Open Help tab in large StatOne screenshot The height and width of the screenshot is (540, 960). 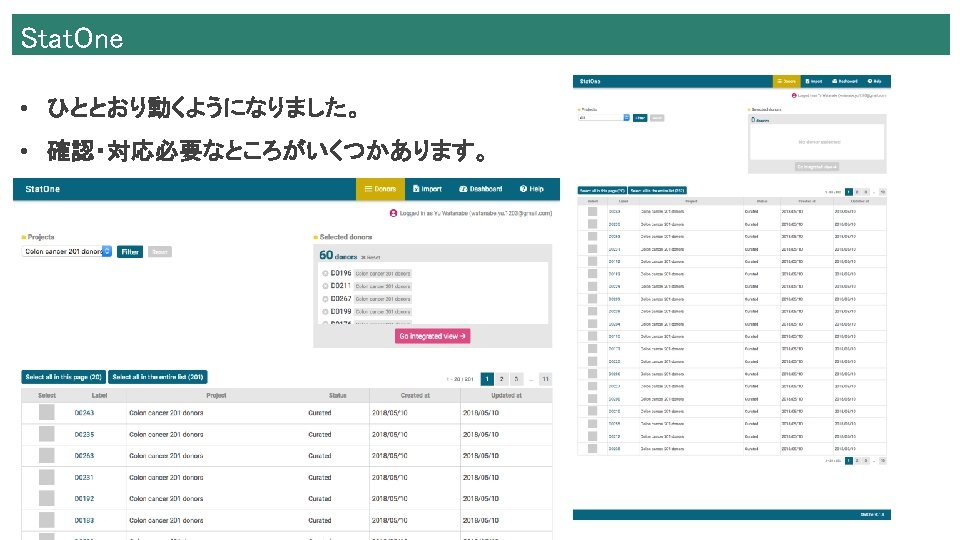pos(531,189)
